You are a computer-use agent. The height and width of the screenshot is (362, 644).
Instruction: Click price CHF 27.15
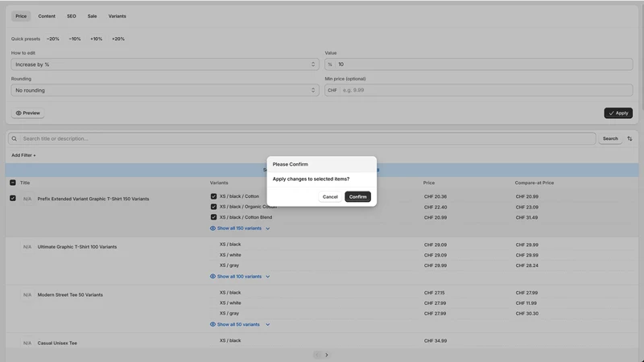tap(435, 293)
